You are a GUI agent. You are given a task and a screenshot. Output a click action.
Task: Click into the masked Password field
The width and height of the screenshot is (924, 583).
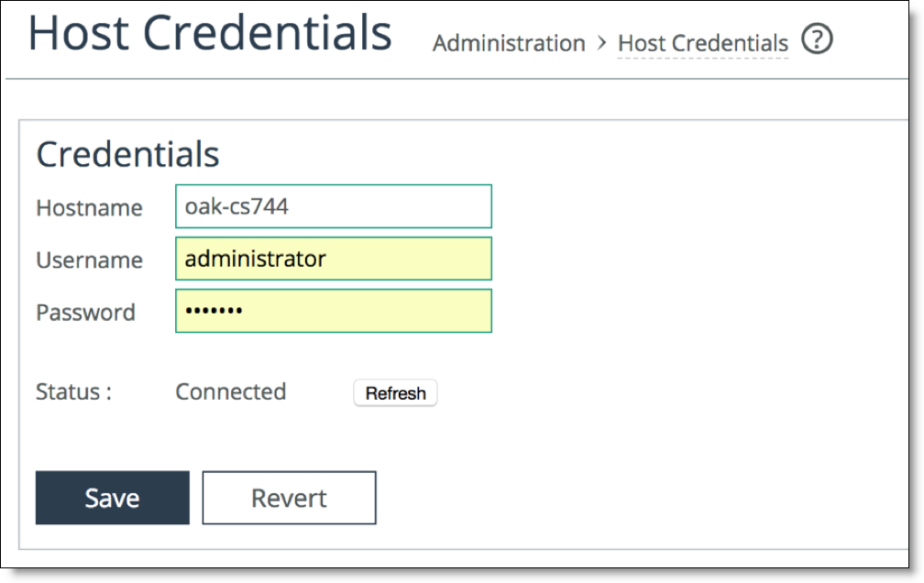(x=334, y=311)
